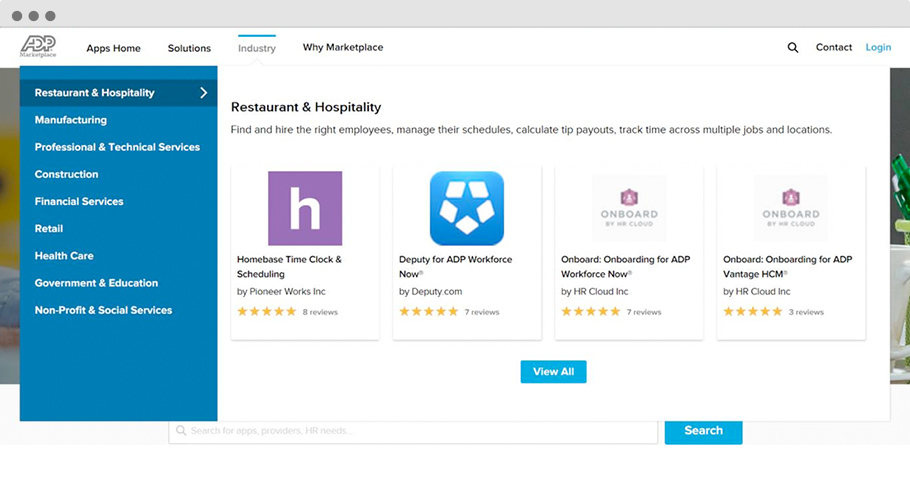Click the Login link
The height and width of the screenshot is (487, 910).
tap(878, 47)
